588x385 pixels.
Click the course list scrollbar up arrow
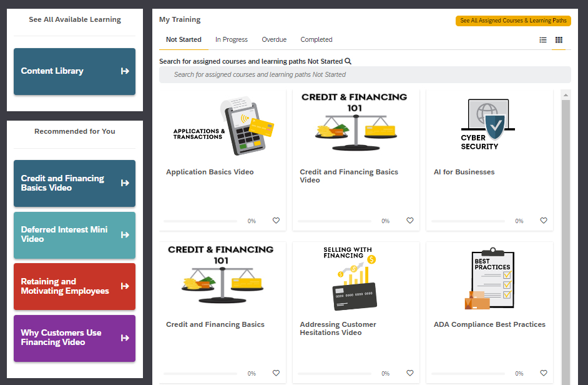(566, 95)
